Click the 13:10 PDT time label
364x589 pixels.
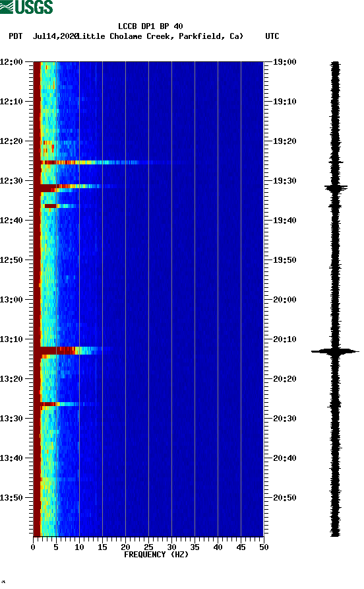click(11, 339)
